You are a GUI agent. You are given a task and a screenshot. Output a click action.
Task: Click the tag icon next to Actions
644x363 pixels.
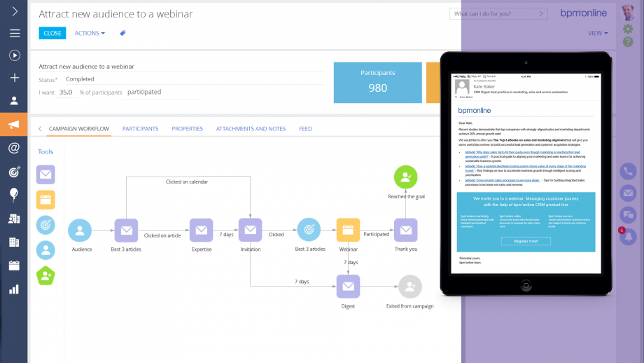click(123, 33)
